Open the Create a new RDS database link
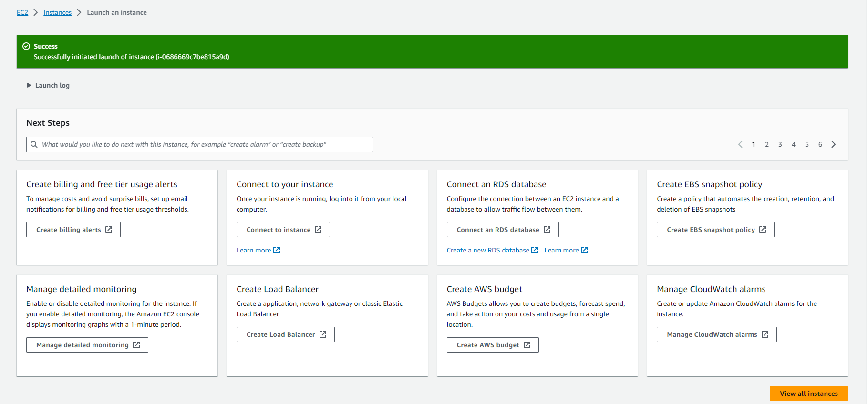This screenshot has width=868, height=404. [492, 250]
